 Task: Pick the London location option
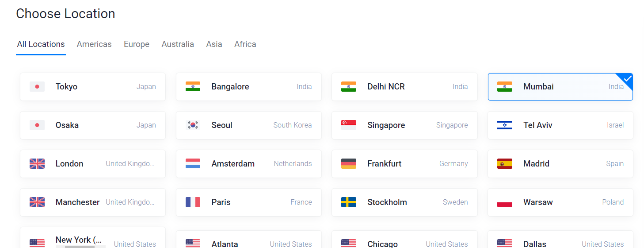coord(93,164)
